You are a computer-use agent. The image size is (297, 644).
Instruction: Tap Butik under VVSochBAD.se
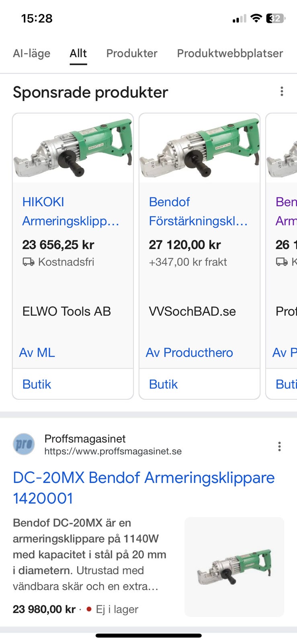click(164, 384)
